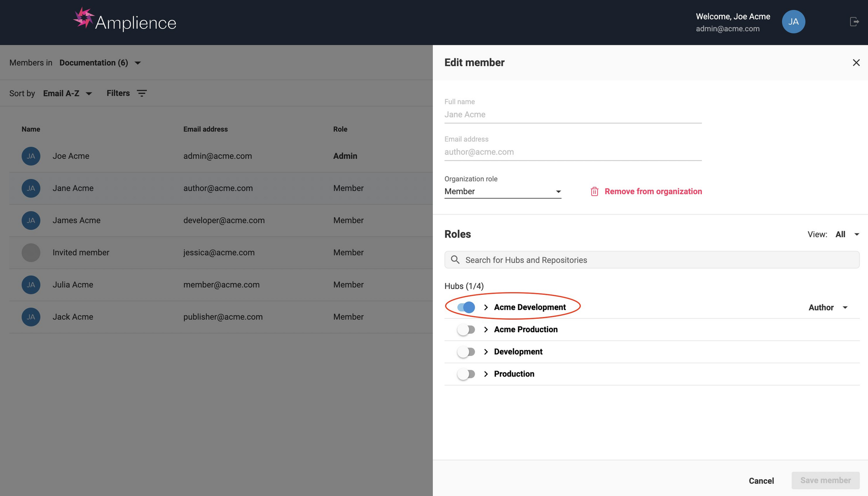Screen dimensions: 868x496
Task: Click Jane Acme's avatar in the members list
Action: [30, 188]
